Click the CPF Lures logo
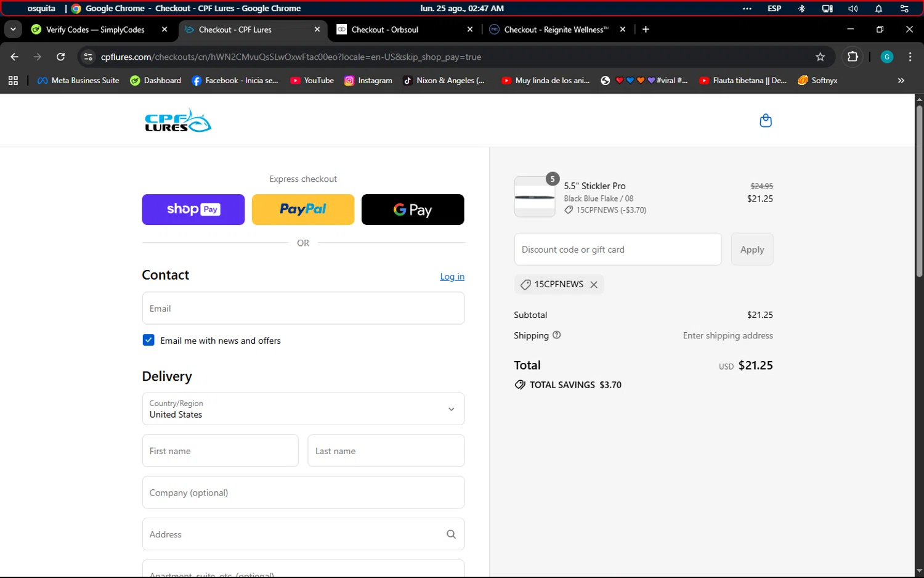The width and height of the screenshot is (924, 578). pyautogui.click(x=178, y=121)
